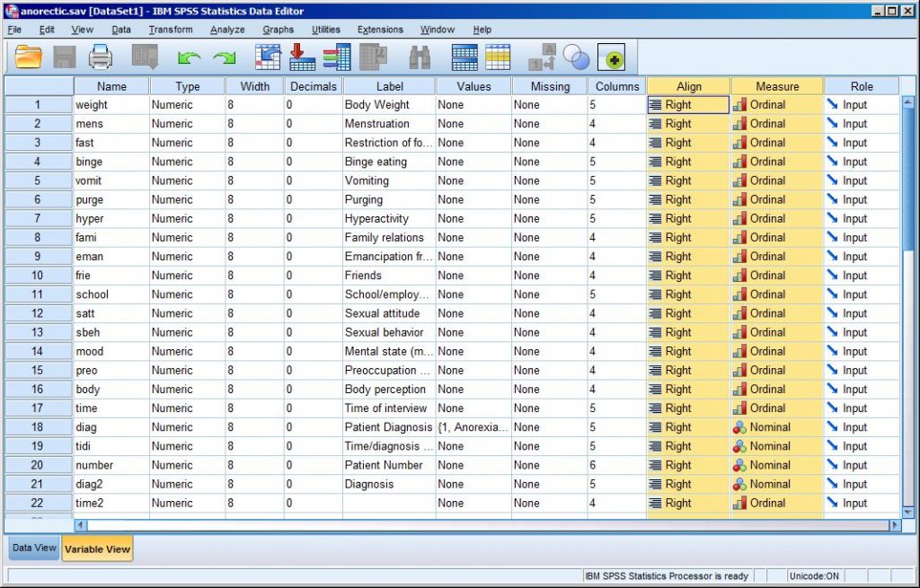Viewport: 920px width, 588px height.
Task: Click the Measure column header
Action: click(x=776, y=86)
